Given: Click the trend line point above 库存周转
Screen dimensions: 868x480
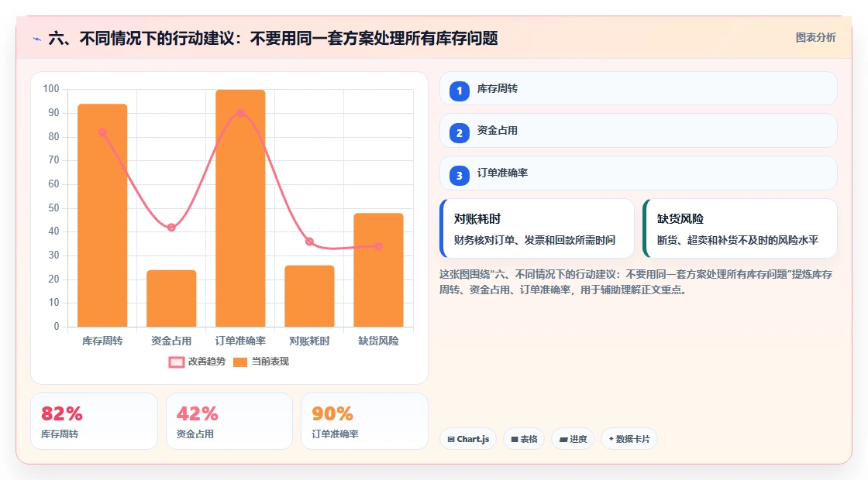Looking at the screenshot, I should point(102,132).
